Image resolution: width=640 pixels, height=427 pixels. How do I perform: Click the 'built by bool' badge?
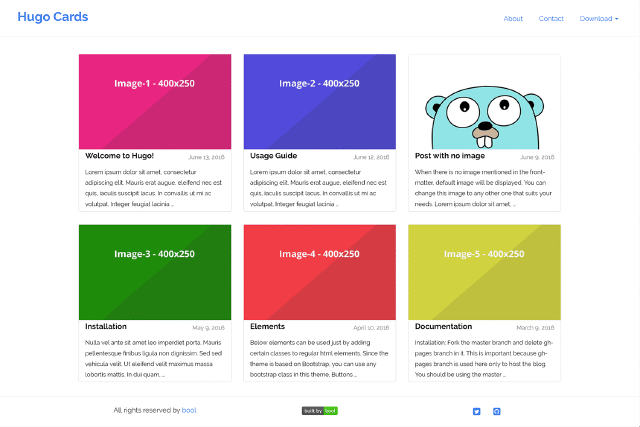pos(320,411)
